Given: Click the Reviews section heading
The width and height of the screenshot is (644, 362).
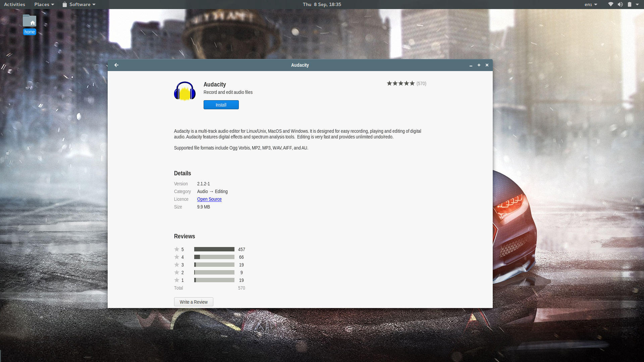Looking at the screenshot, I should pos(184,236).
